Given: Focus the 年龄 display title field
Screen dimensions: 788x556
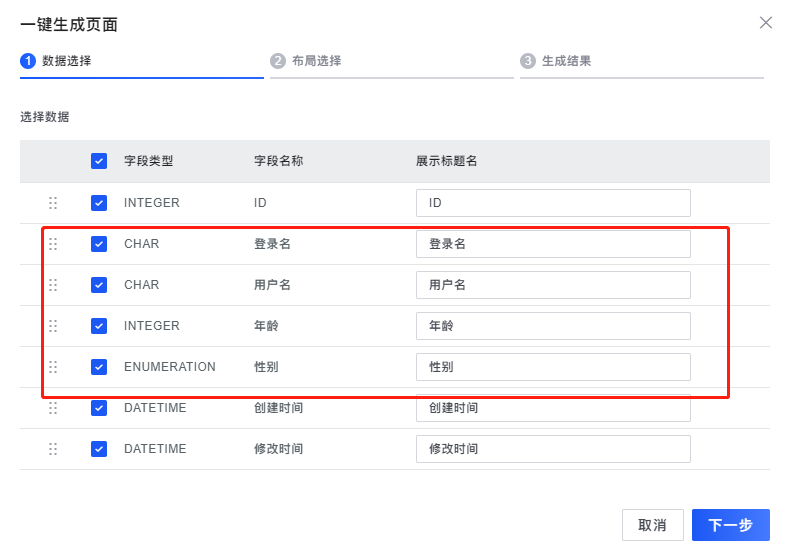Looking at the screenshot, I should pyautogui.click(x=553, y=326).
